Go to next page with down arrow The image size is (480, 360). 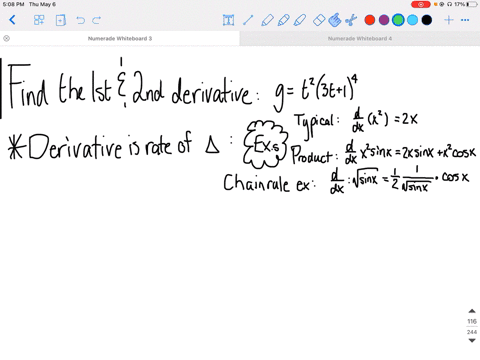tap(472, 340)
